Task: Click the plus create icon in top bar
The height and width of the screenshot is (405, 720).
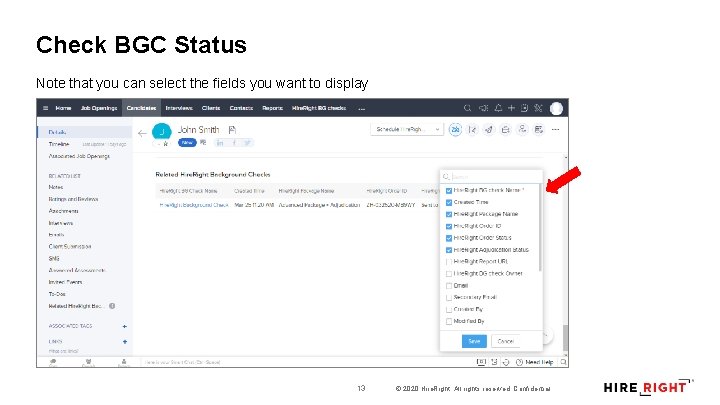Action: (x=511, y=108)
